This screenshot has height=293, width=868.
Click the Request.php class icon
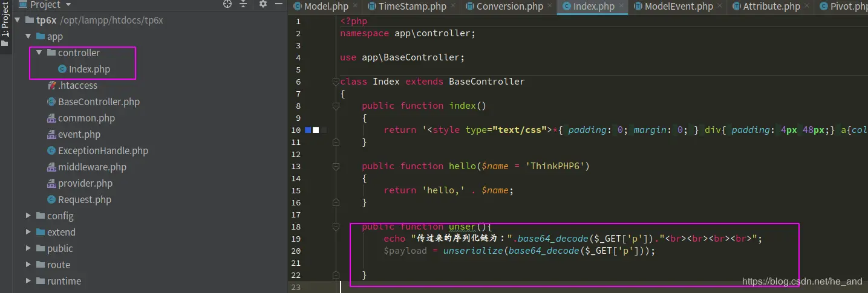point(52,200)
